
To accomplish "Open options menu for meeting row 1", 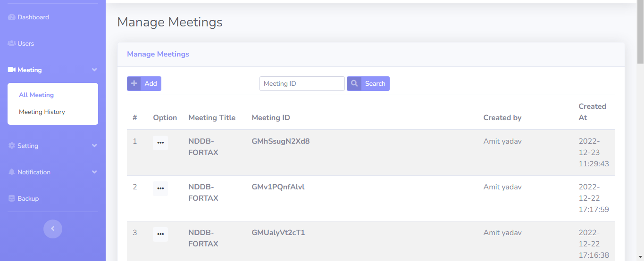I will point(160,143).
